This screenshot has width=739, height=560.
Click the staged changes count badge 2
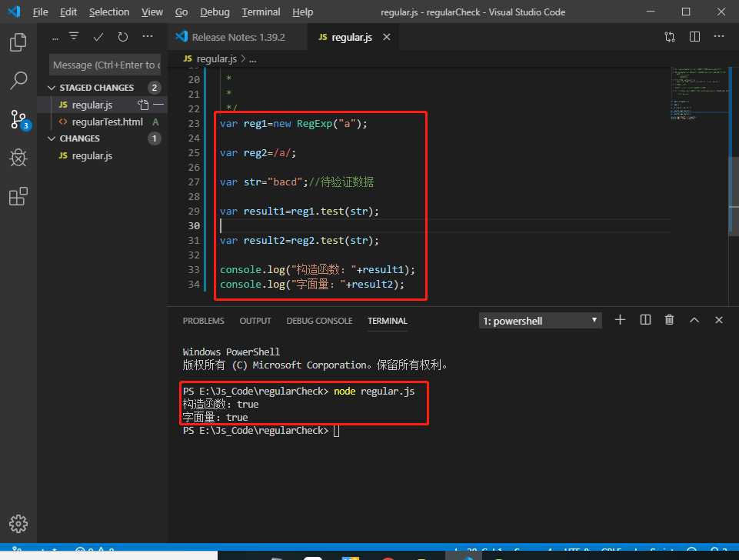point(154,88)
